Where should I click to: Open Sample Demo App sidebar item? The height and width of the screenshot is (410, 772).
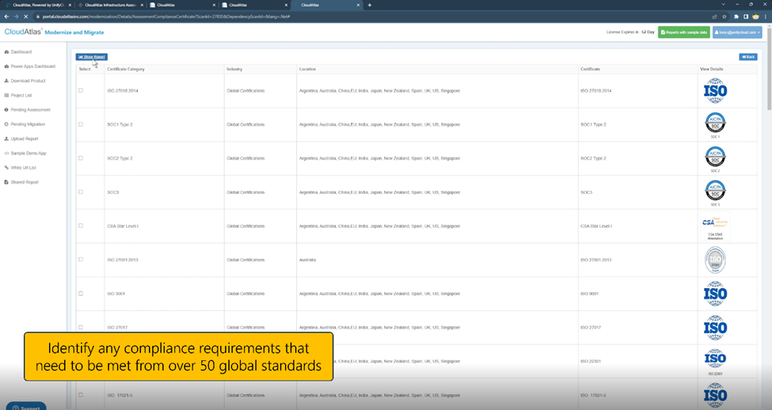pyautogui.click(x=25, y=153)
